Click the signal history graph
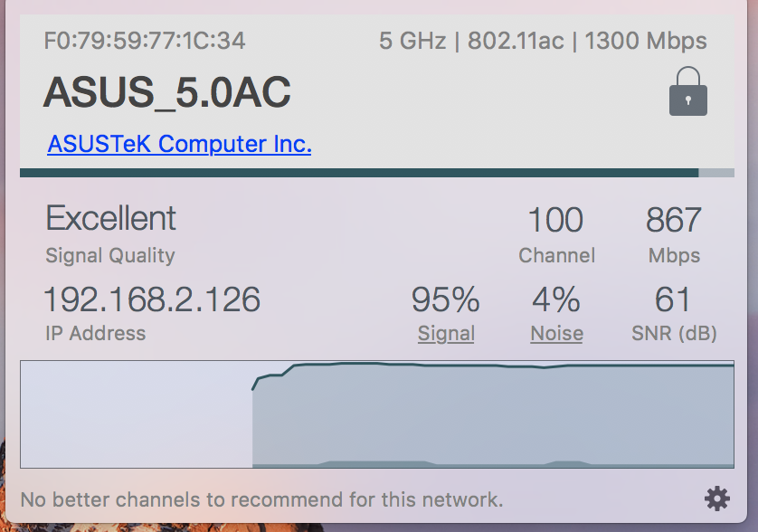This screenshot has height=532, width=758. [377, 414]
